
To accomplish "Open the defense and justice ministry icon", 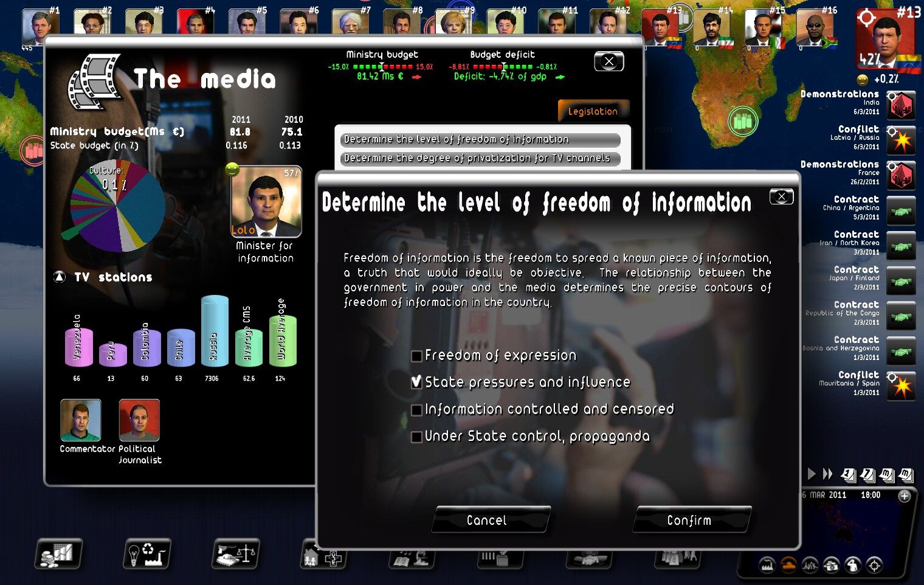I will tap(236, 554).
